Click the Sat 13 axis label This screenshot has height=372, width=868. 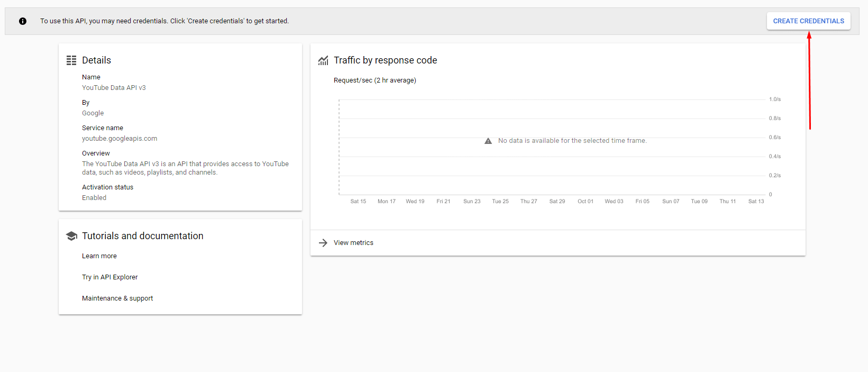pos(756,202)
